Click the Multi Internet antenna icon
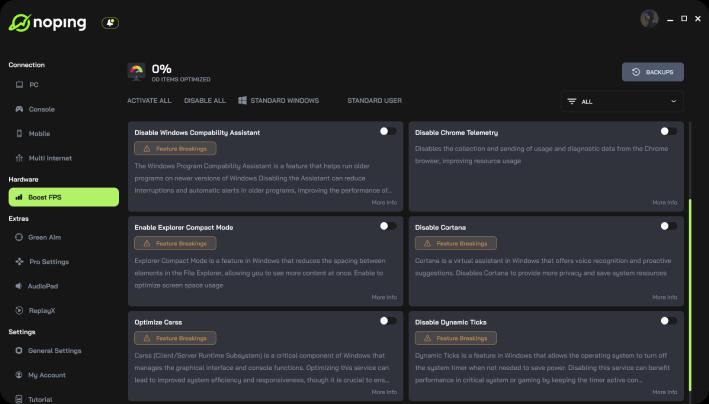This screenshot has height=404, width=709. pyautogui.click(x=19, y=158)
